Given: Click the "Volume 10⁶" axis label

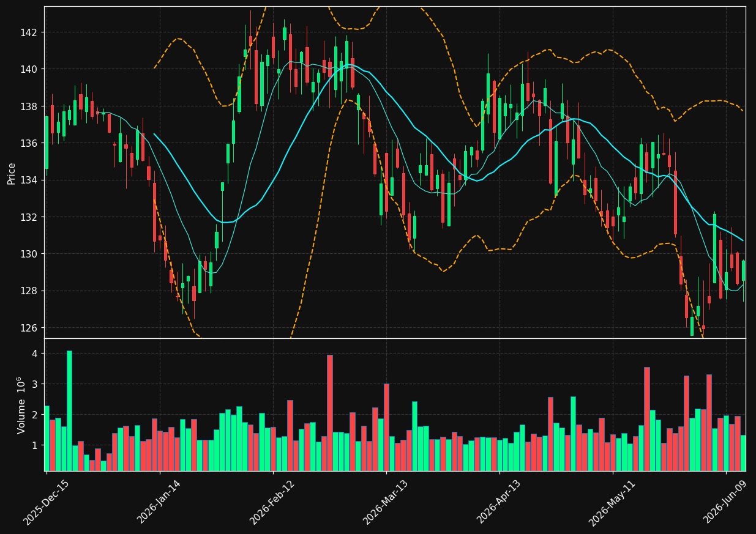Looking at the screenshot, I should coord(21,405).
